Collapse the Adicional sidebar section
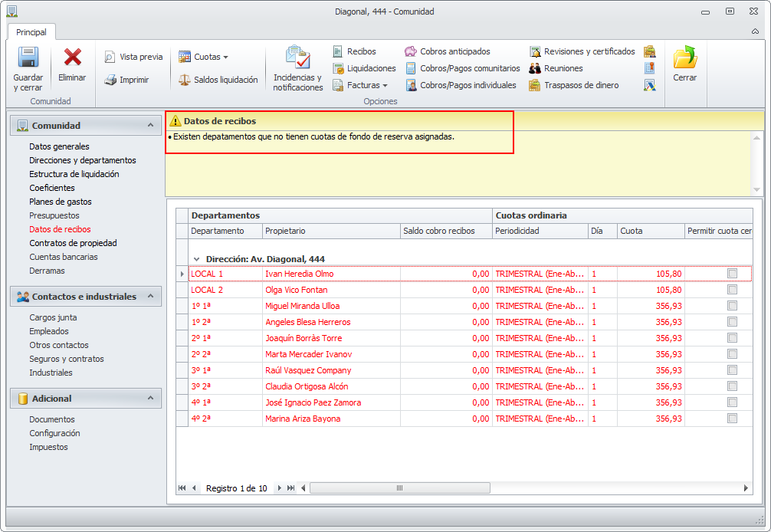This screenshot has width=771, height=532. pyautogui.click(x=150, y=399)
